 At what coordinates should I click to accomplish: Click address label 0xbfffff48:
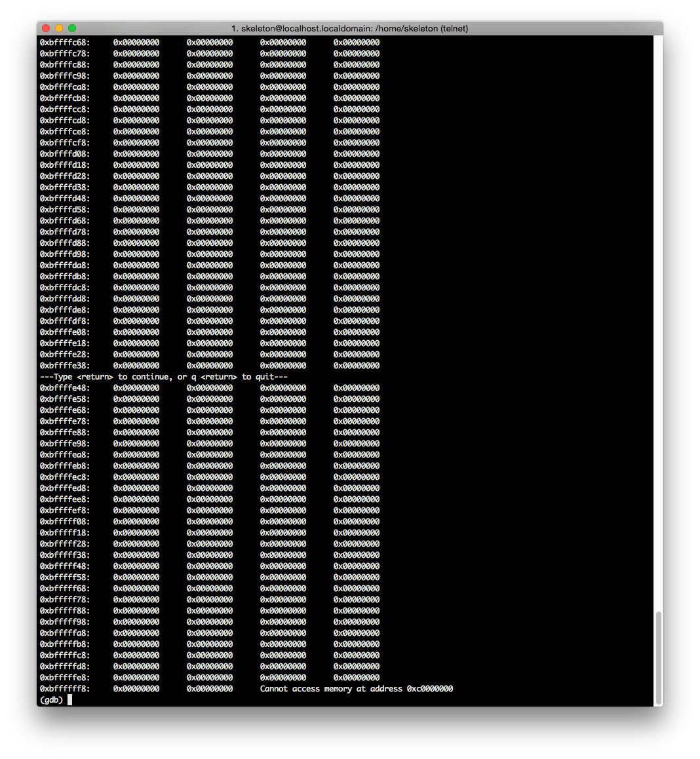65,566
